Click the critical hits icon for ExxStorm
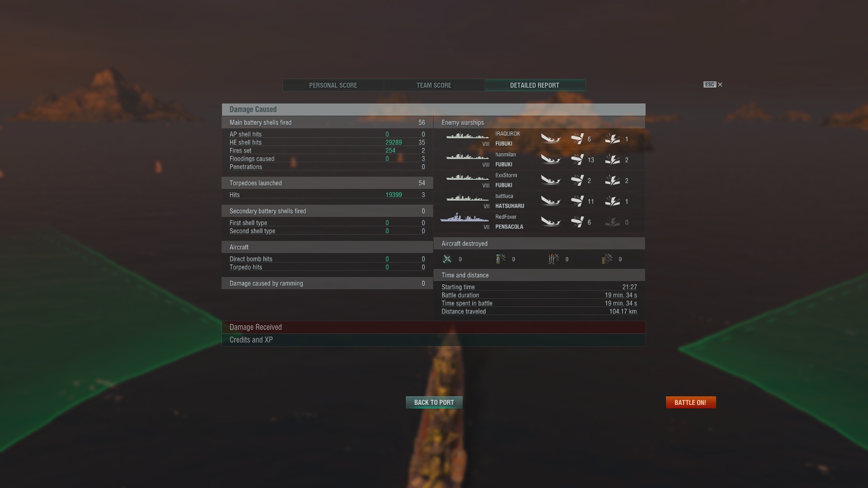The height and width of the screenshot is (488, 868). (613, 180)
